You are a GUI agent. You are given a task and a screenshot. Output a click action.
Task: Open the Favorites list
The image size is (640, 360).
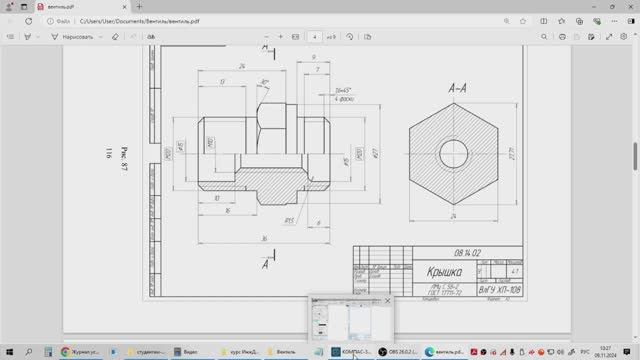click(x=562, y=21)
